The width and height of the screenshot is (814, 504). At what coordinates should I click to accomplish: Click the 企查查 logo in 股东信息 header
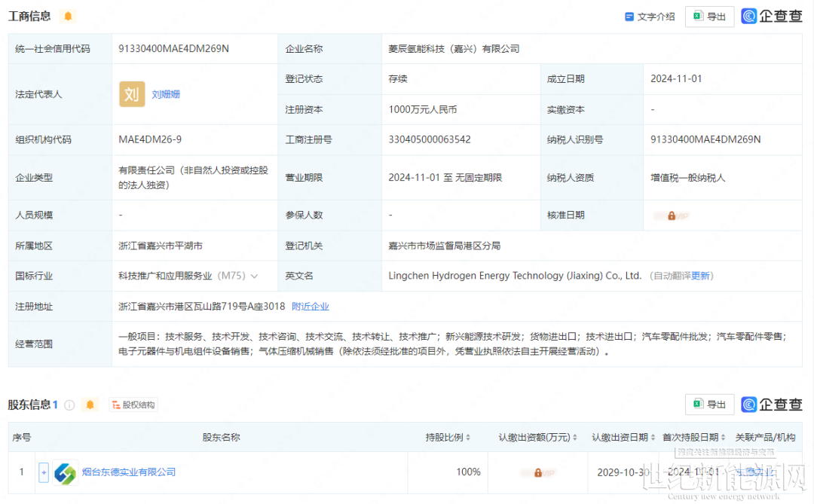click(x=772, y=405)
